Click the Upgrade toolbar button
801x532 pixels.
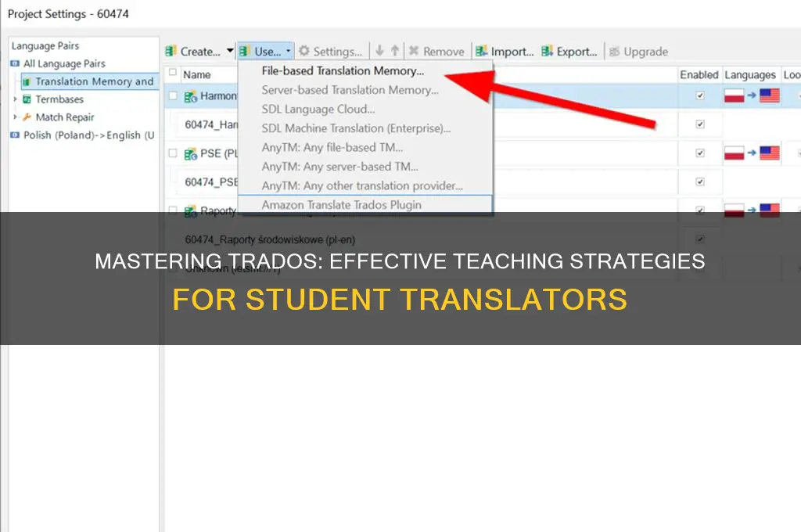[638, 51]
